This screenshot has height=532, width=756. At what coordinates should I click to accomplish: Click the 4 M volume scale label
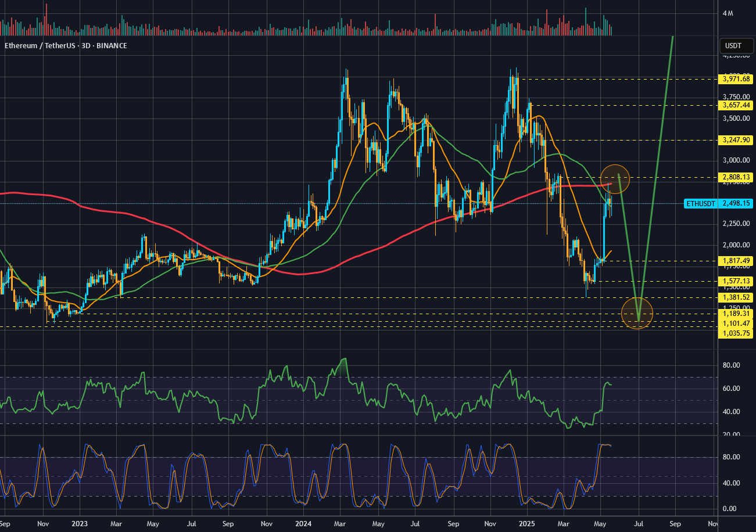point(728,13)
